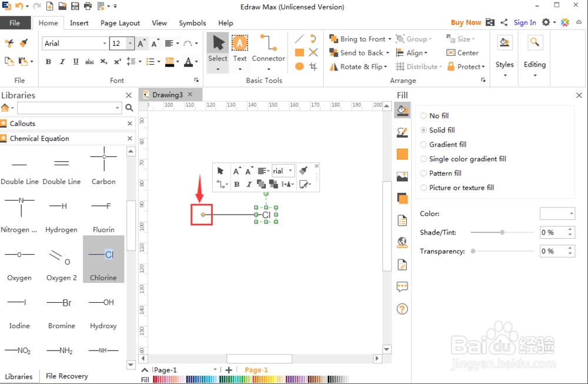Click the Buy Now link

[466, 22]
